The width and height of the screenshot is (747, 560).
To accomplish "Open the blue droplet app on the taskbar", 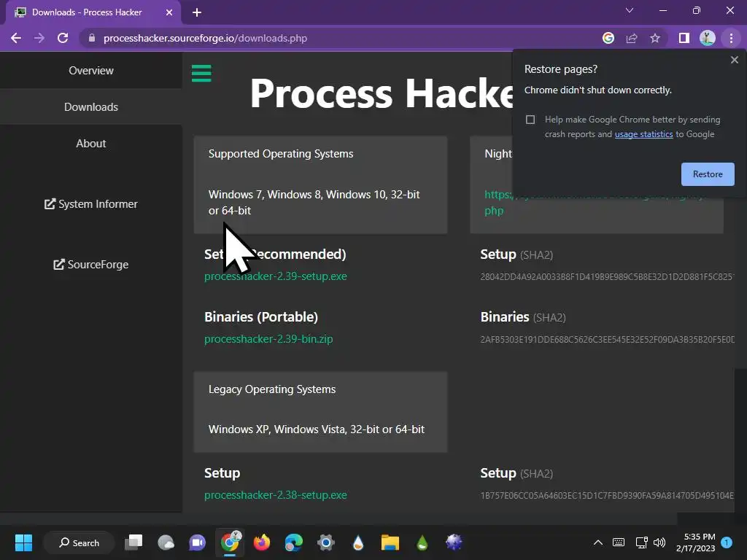I will (358, 542).
